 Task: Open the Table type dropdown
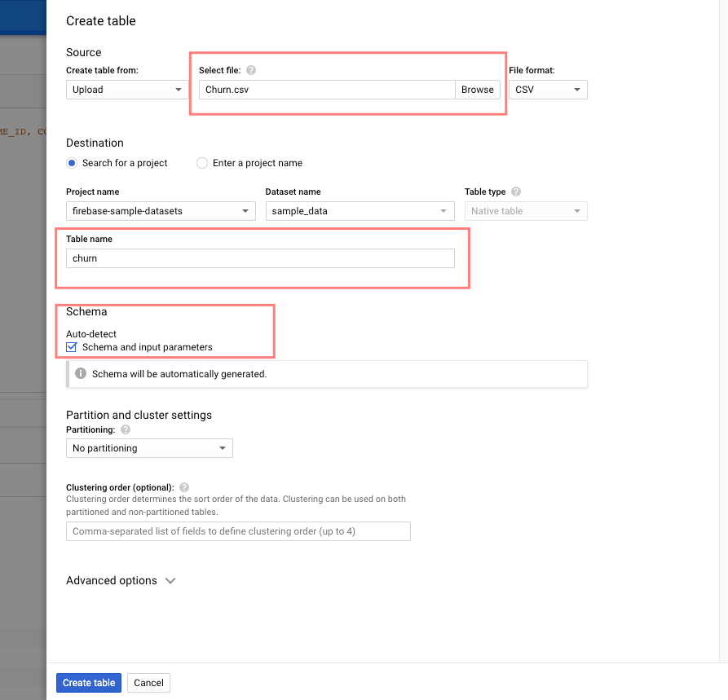click(x=526, y=211)
